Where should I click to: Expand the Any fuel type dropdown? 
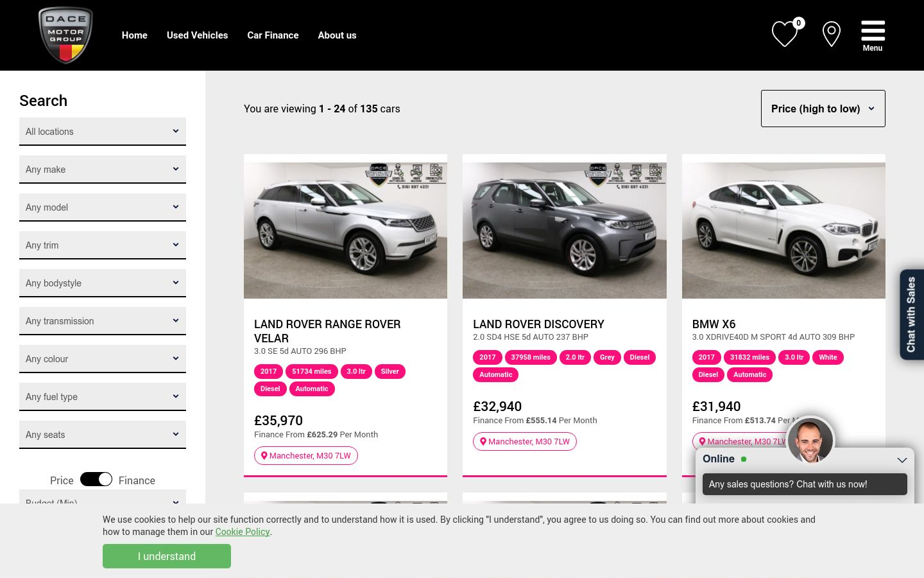pyautogui.click(x=103, y=397)
